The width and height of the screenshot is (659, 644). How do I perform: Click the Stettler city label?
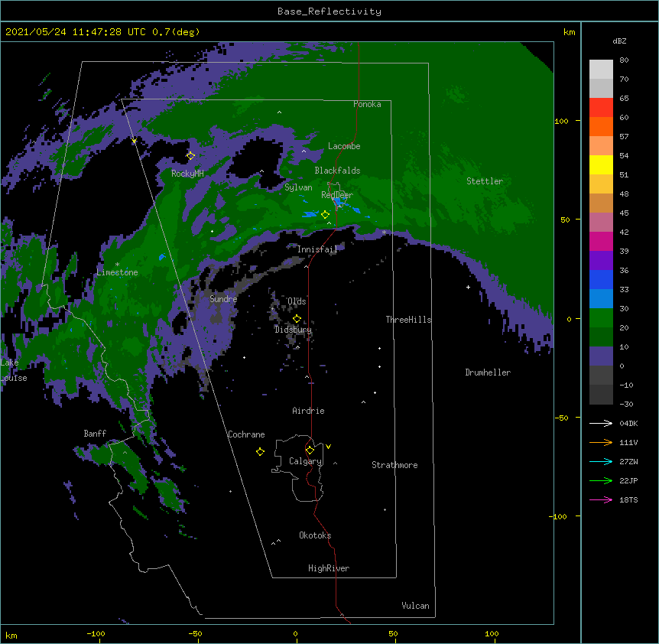(485, 181)
